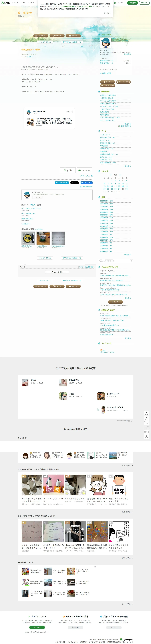Open rank 5 留年 article thumbnail
The width and height of the screenshot is (151, 644).
click(119, 485)
